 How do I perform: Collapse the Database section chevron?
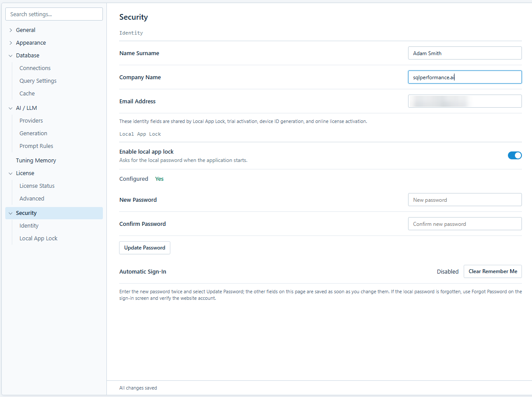(x=11, y=56)
